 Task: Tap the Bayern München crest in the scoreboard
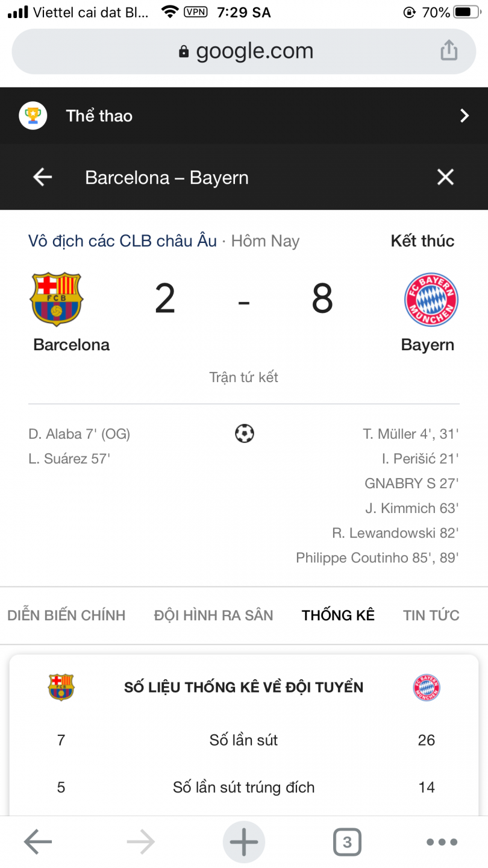[x=431, y=300]
